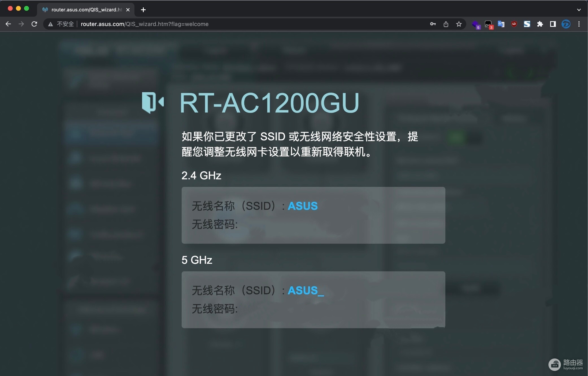Image resolution: width=588 pixels, height=376 pixels.
Task: Click the 2.4 GHz 无线密码 label
Action: [215, 224]
